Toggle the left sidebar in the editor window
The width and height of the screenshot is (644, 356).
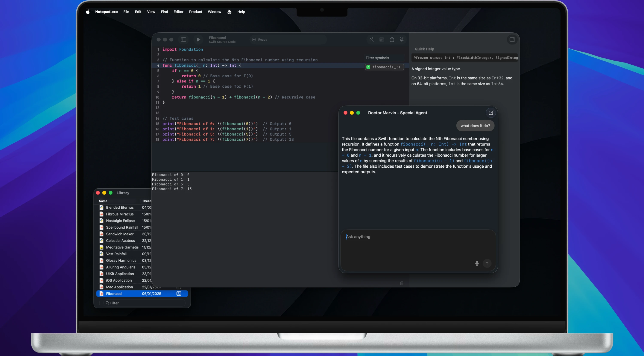(184, 40)
